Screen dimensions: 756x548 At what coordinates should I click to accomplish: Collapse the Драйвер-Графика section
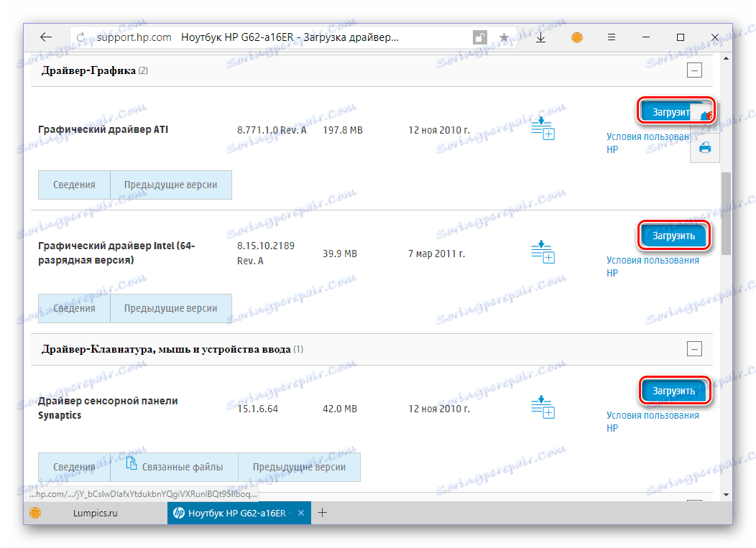tap(694, 70)
